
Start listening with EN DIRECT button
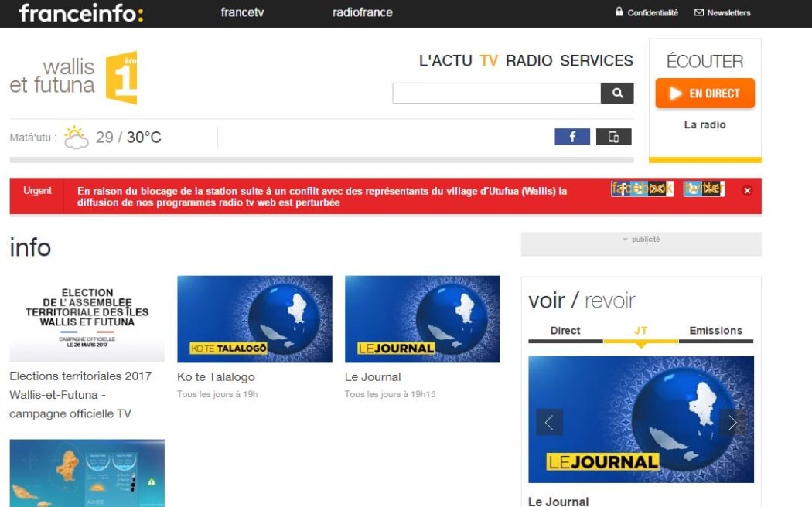pyautogui.click(x=705, y=93)
